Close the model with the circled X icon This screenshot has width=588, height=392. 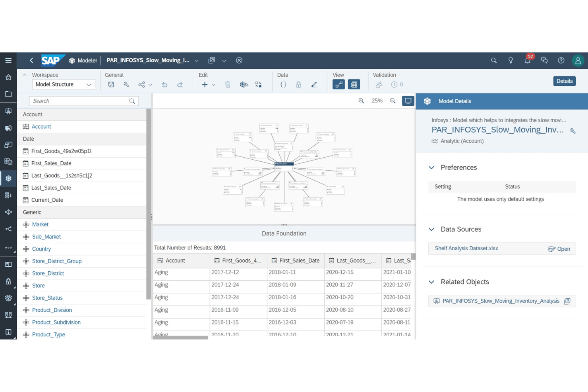point(239,60)
